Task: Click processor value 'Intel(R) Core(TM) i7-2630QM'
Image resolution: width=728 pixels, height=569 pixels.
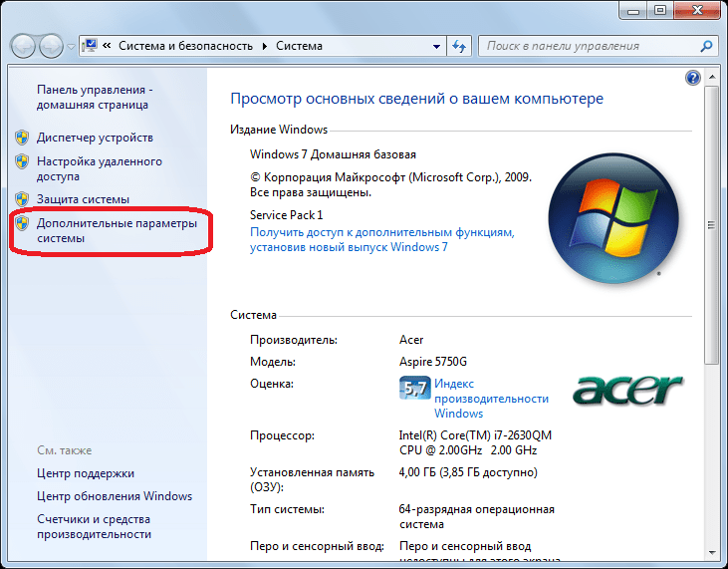Action: click(475, 435)
